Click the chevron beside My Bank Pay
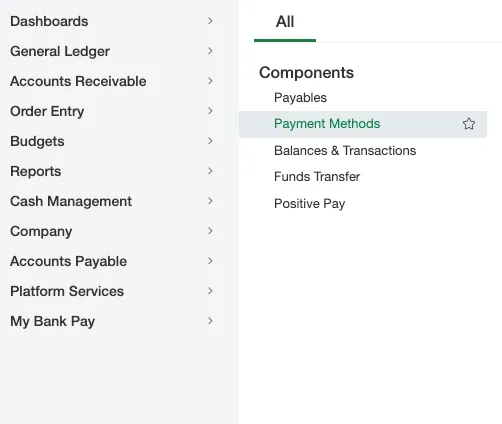Image resolution: width=502 pixels, height=424 pixels. [x=210, y=321]
